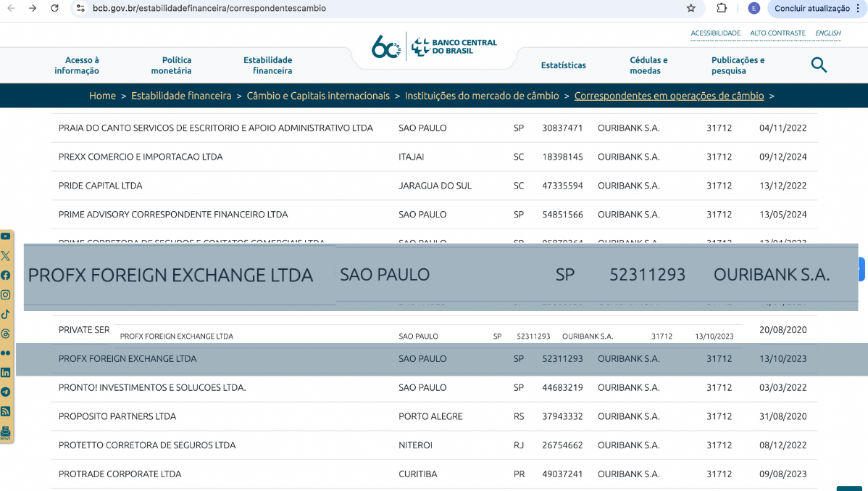Viewport: 868px width, 491px height.
Task: Select the PROTRADE CORPORATE LTDA name
Action: [x=120, y=474]
